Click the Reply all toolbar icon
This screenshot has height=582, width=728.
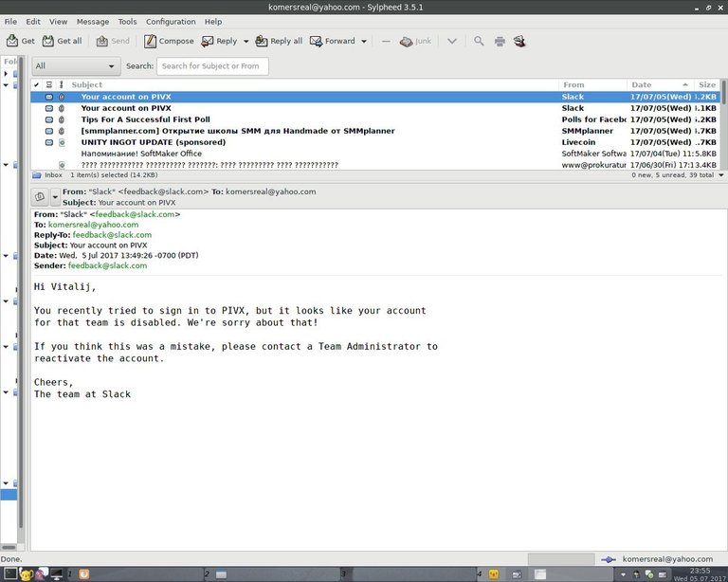(x=262, y=41)
